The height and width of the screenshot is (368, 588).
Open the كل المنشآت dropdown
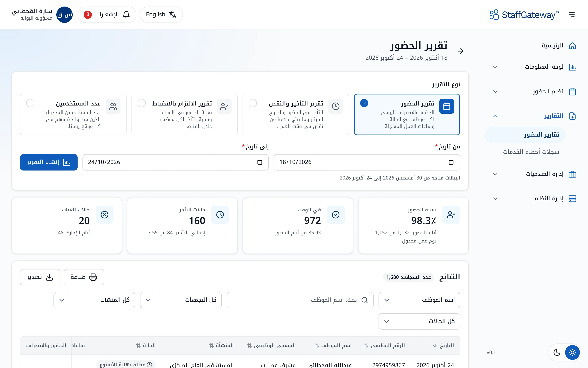coord(94,300)
